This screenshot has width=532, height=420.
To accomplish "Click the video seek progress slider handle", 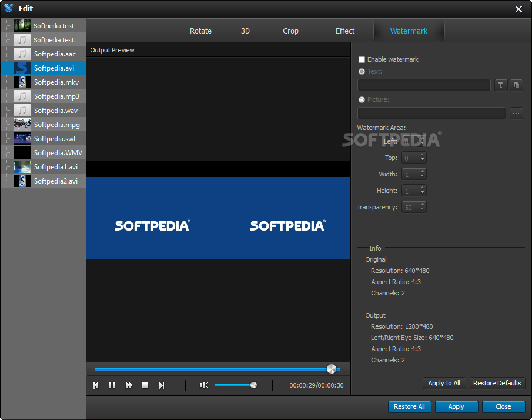I will coord(331,369).
